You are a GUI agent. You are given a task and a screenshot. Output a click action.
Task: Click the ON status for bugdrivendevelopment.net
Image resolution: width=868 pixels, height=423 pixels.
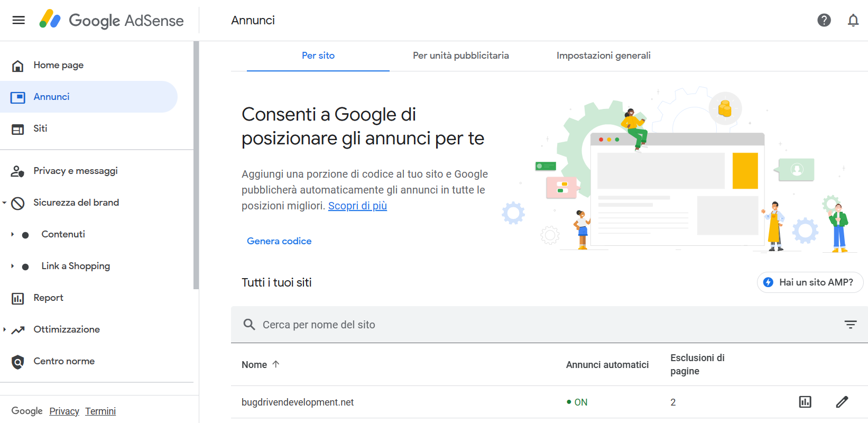[x=577, y=402]
